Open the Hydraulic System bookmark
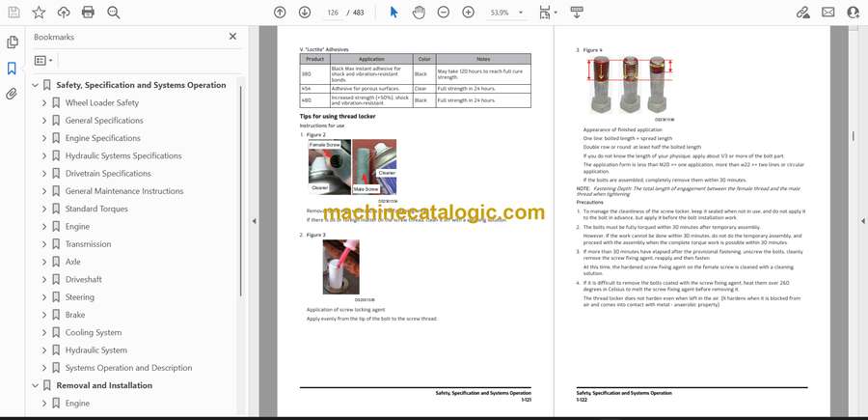Viewport: 868px width, 420px height. (96, 350)
